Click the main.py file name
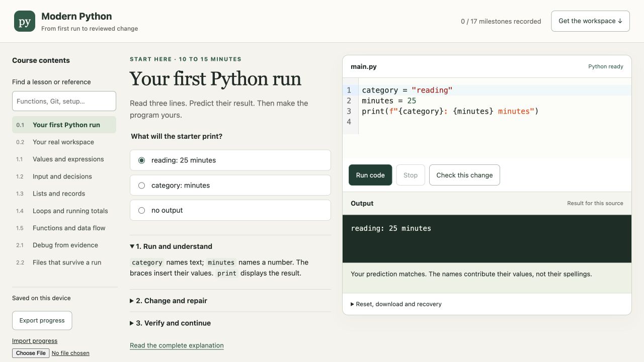Screen dimensions: 644x362 pos(363,66)
